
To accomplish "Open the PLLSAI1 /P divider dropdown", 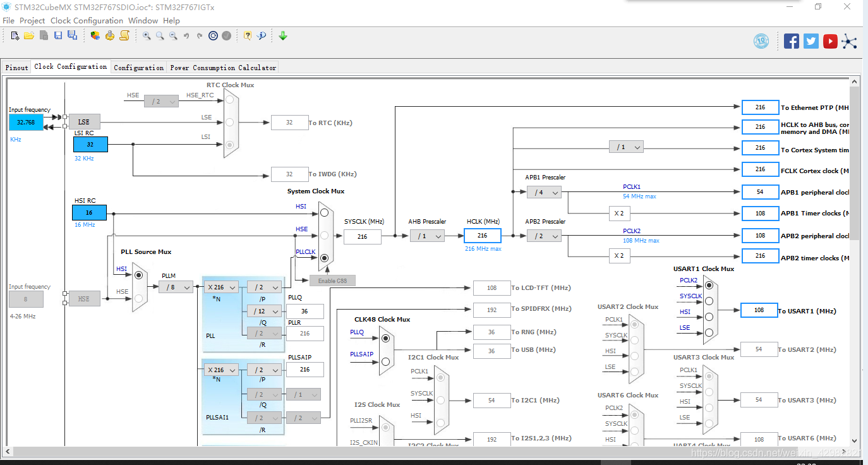I will pos(264,370).
